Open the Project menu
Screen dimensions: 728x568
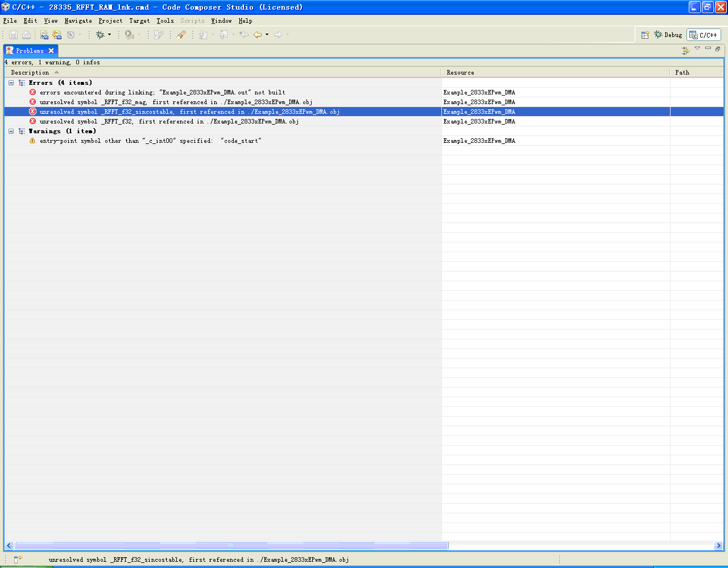coord(110,20)
